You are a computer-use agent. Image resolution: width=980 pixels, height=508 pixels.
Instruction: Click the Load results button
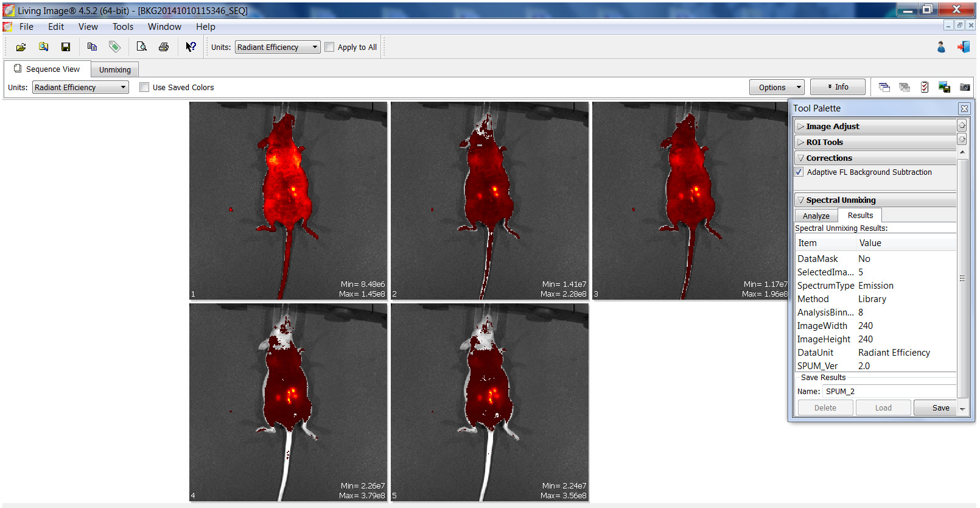click(x=883, y=407)
